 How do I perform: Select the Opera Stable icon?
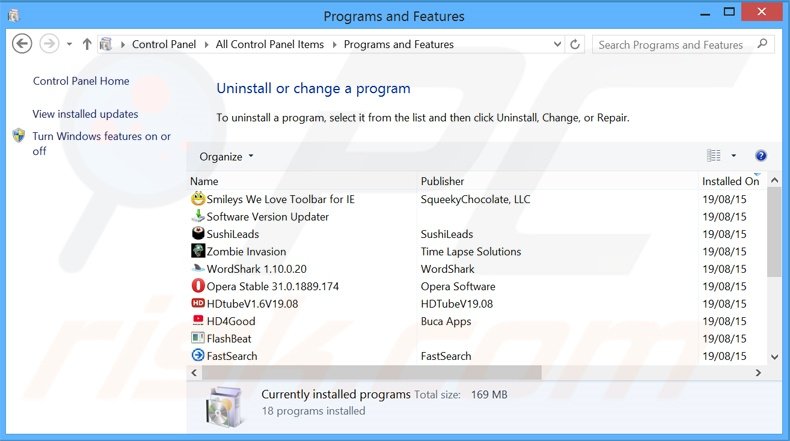(x=198, y=286)
